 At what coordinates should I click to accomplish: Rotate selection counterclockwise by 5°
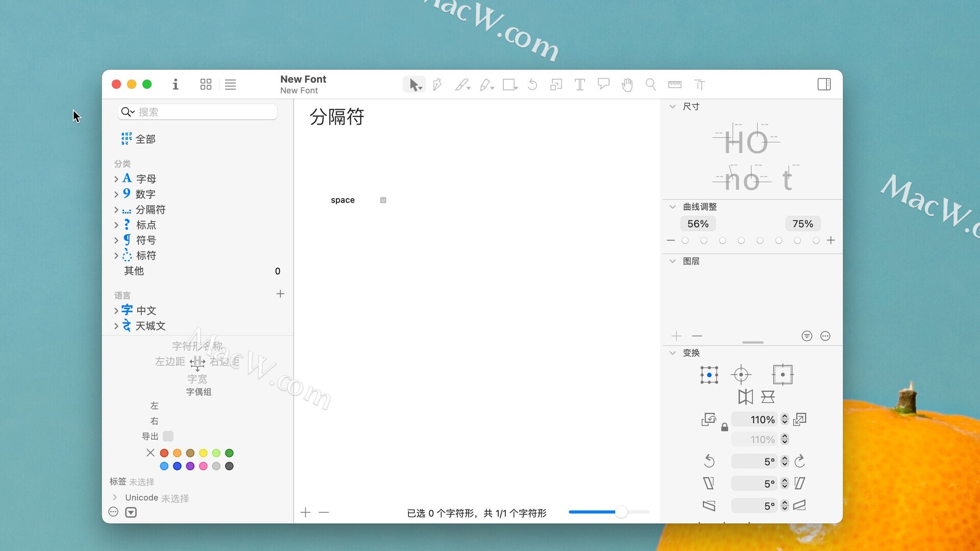tap(709, 461)
